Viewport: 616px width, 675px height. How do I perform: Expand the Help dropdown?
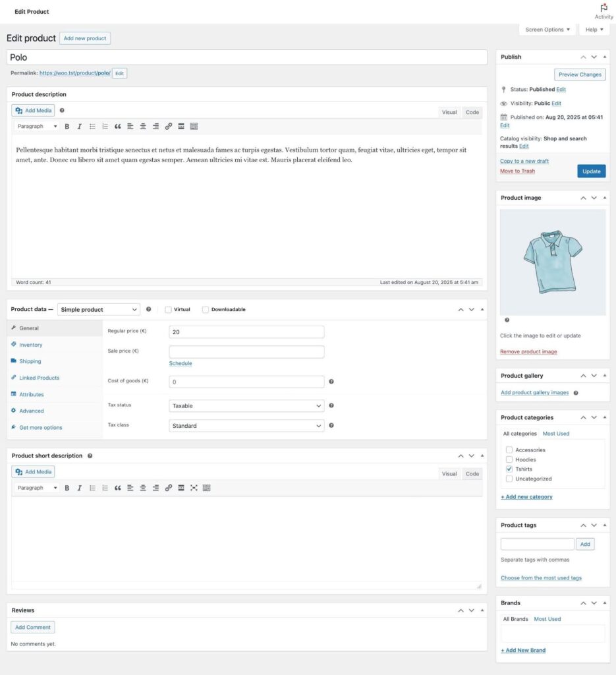[x=594, y=30]
